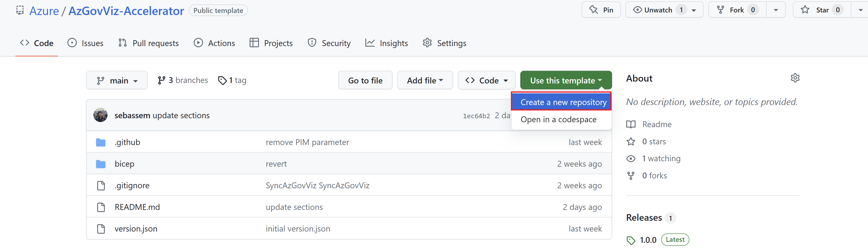Click the sebassem avatar thumbnail

coord(100,115)
